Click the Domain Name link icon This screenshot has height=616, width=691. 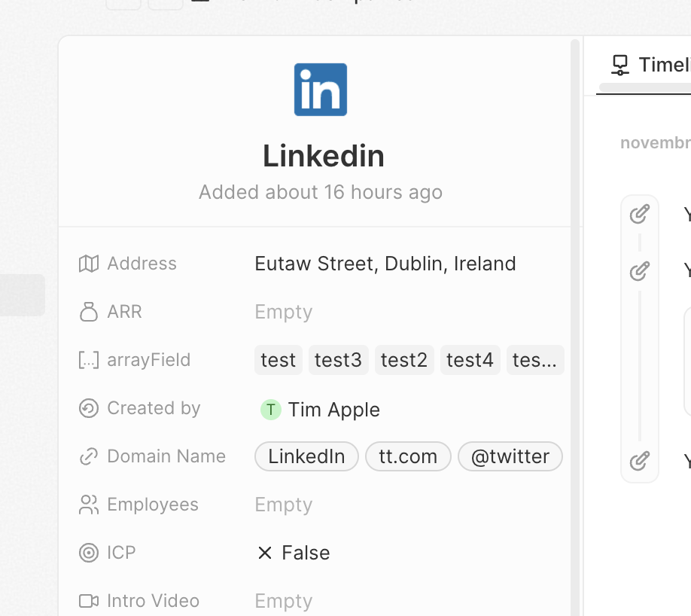(x=89, y=456)
